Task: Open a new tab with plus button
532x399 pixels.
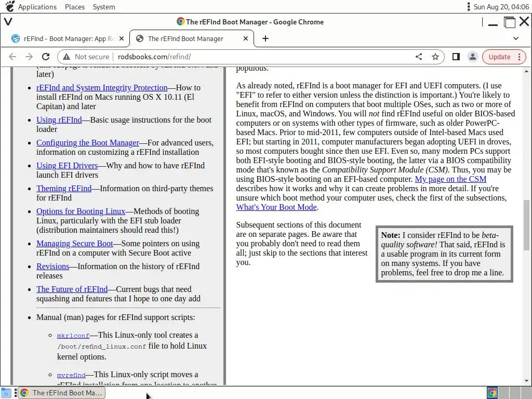Action: [265, 38]
